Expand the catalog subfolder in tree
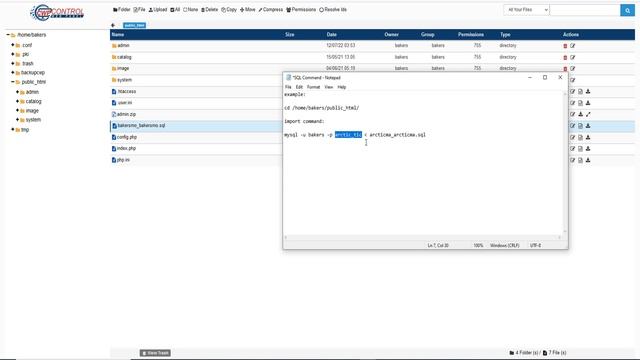The width and height of the screenshot is (640, 360). [18, 101]
